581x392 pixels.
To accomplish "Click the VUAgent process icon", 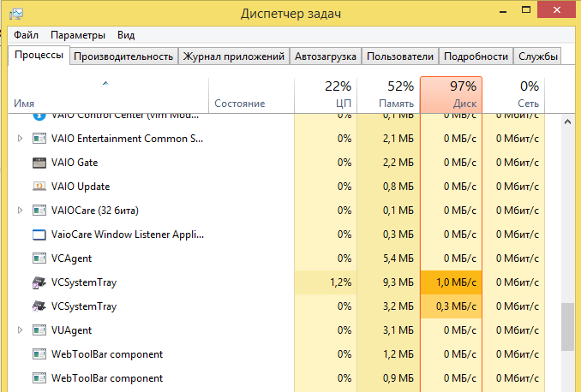I will click(39, 330).
